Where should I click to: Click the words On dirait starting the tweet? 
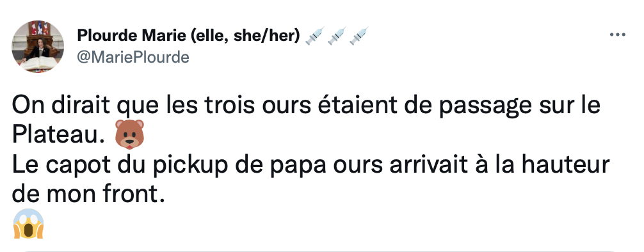pyautogui.click(x=61, y=105)
